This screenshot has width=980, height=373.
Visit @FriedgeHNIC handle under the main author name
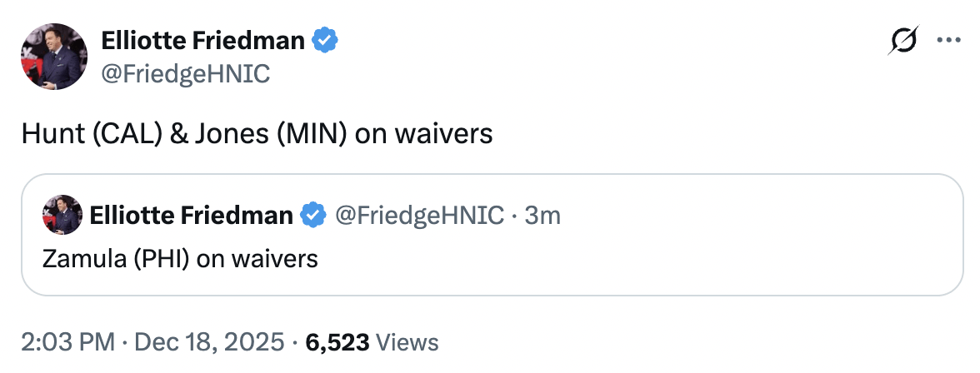coord(185,73)
